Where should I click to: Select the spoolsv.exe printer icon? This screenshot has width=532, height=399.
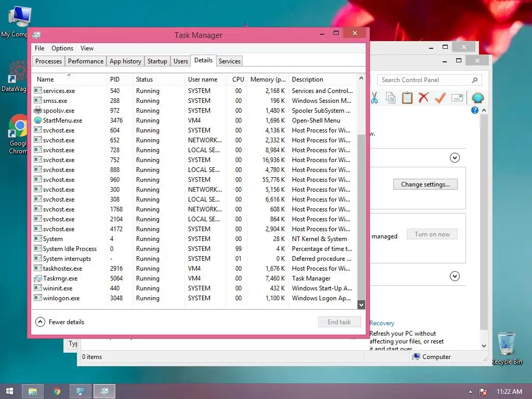pyautogui.click(x=37, y=111)
